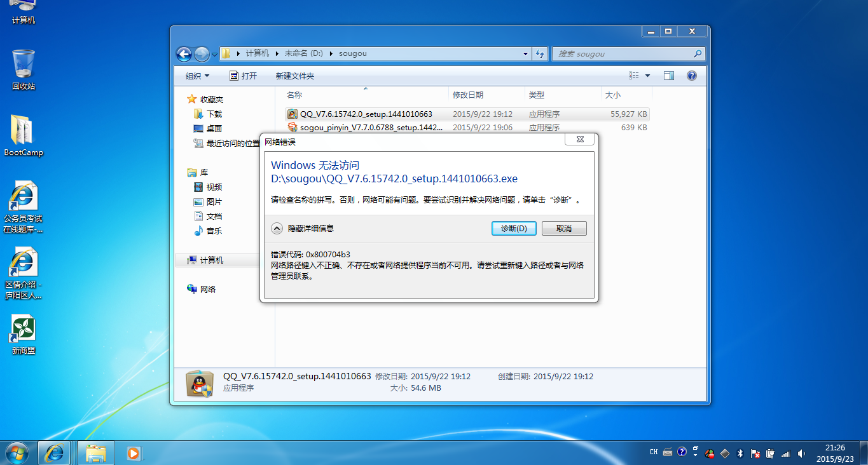Screen dimensions: 868x465
Task: Click the magnifier icon in search box
Action: [x=698, y=54]
